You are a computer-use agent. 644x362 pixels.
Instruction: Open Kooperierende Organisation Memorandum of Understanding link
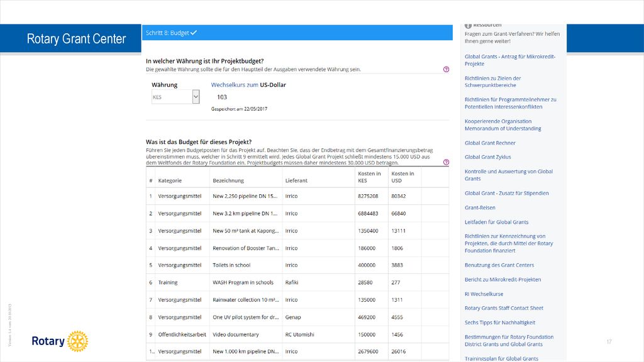[x=502, y=125]
